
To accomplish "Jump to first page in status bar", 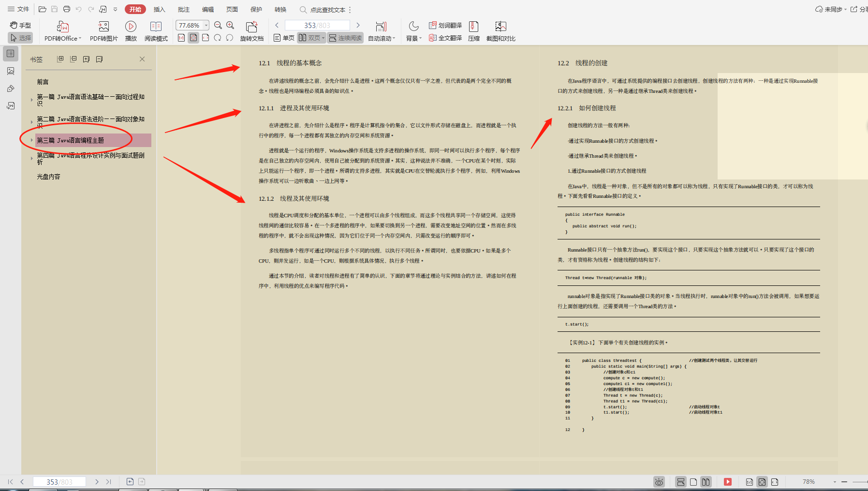I will coord(11,482).
